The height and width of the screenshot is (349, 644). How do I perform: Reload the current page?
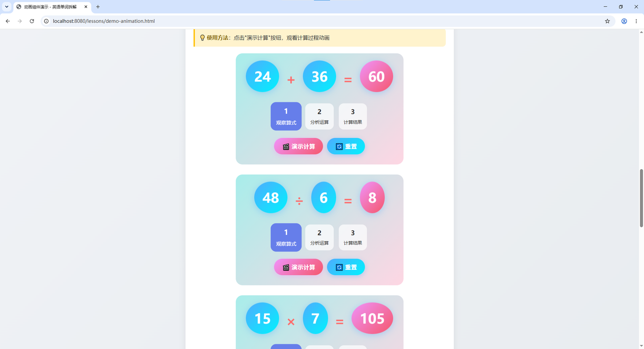(32, 21)
